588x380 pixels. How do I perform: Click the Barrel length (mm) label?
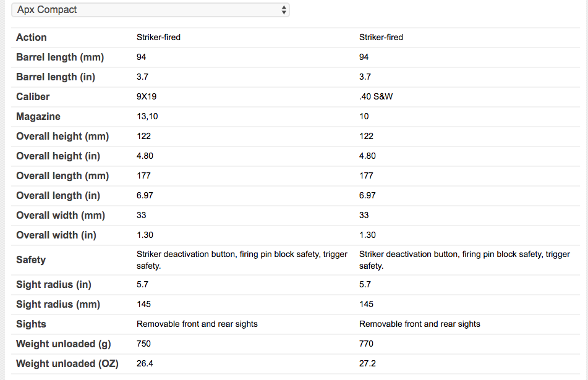pyautogui.click(x=60, y=57)
